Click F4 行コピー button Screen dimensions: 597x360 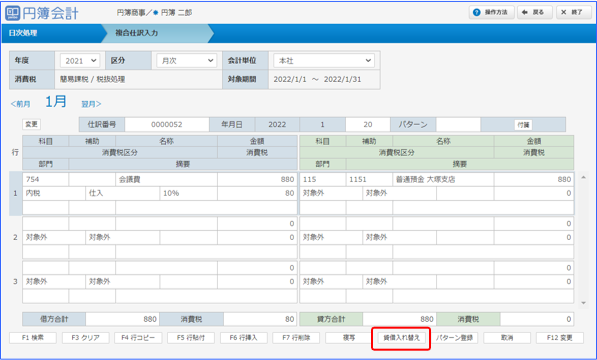[138, 338]
